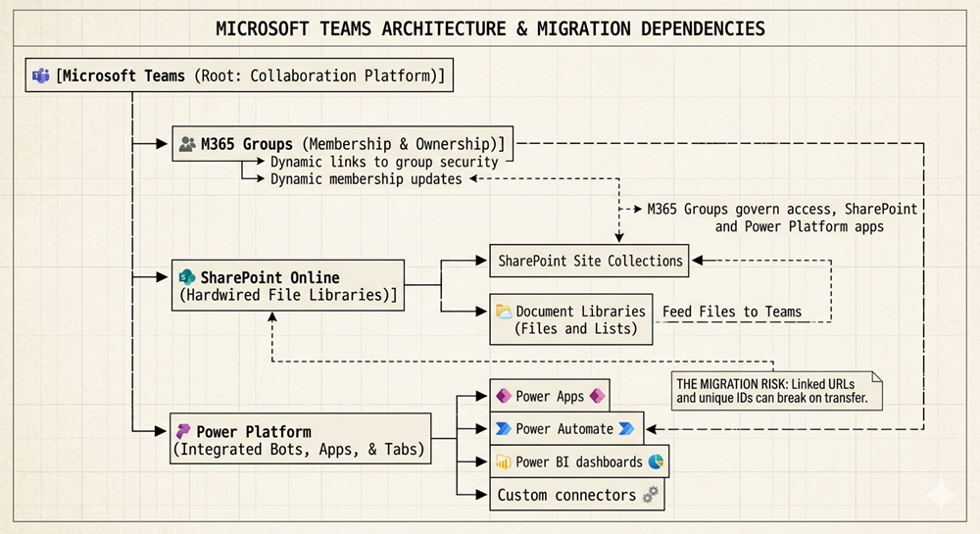The image size is (980, 534).
Task: Click the left Power Apps diamond icon
Action: click(x=503, y=396)
